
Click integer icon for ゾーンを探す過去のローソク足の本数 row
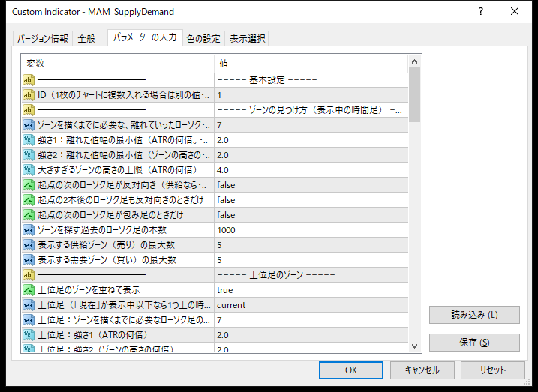(29, 230)
